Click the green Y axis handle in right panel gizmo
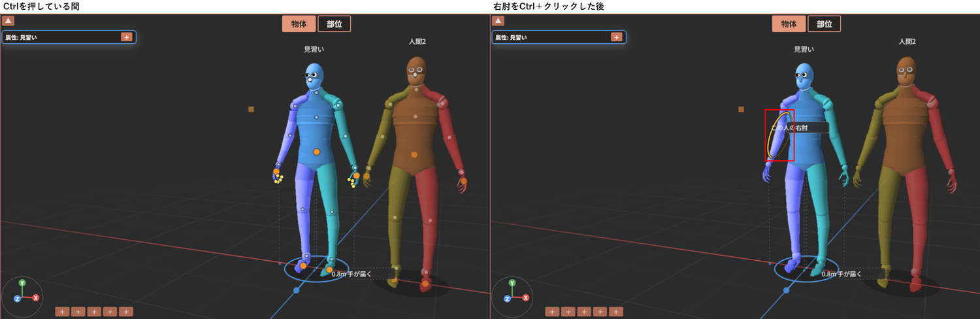 click(512, 283)
